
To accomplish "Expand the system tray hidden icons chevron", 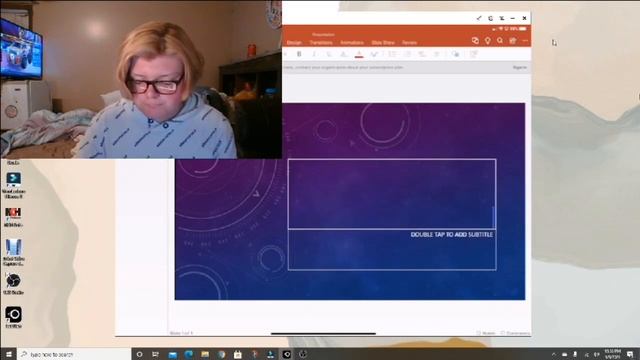I will [554, 354].
